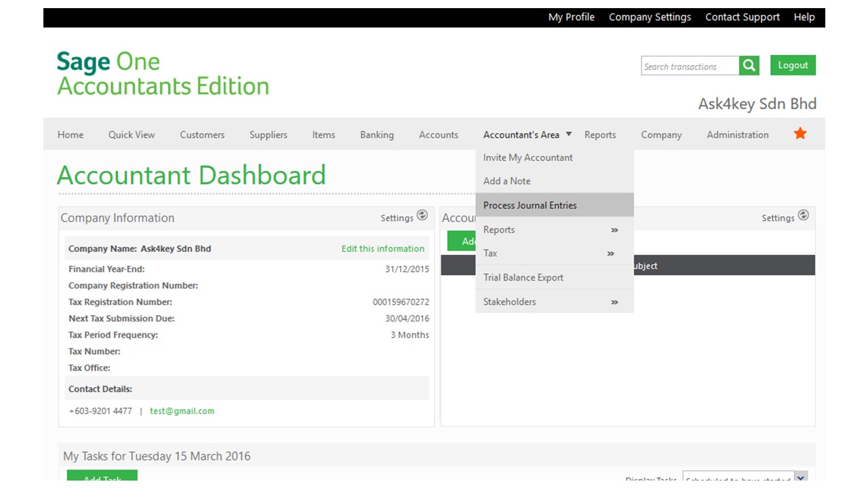
Task: Expand Stakeholders submenu arrow
Action: tap(614, 302)
